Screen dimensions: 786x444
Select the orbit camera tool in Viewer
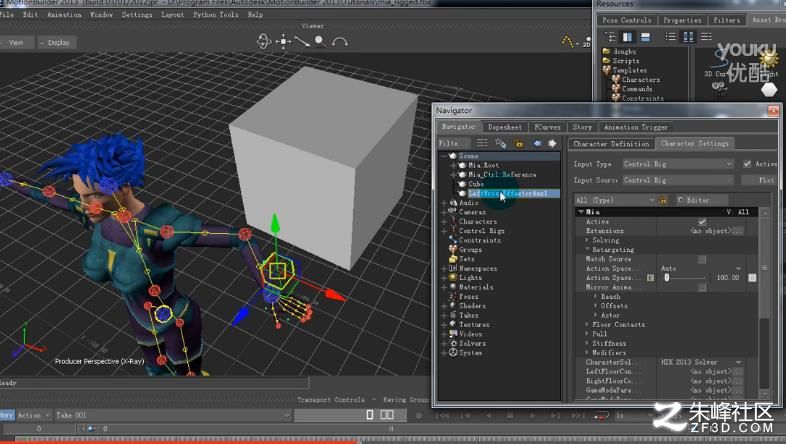(264, 41)
